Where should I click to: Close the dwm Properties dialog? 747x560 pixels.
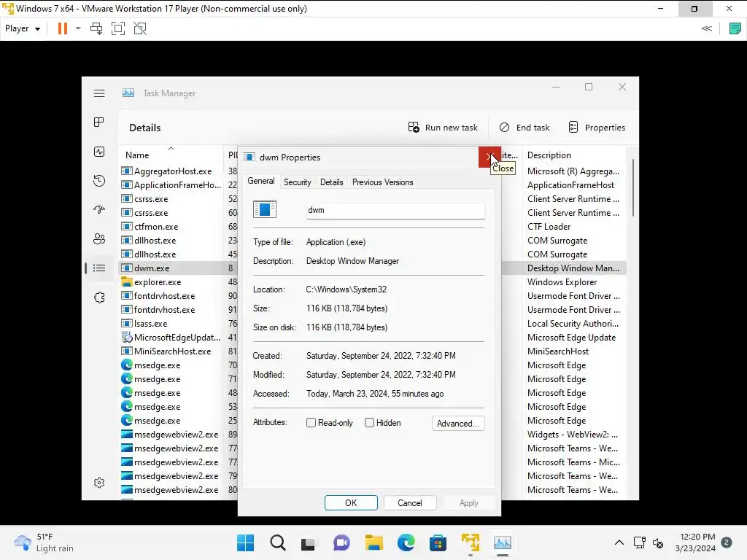(489, 157)
